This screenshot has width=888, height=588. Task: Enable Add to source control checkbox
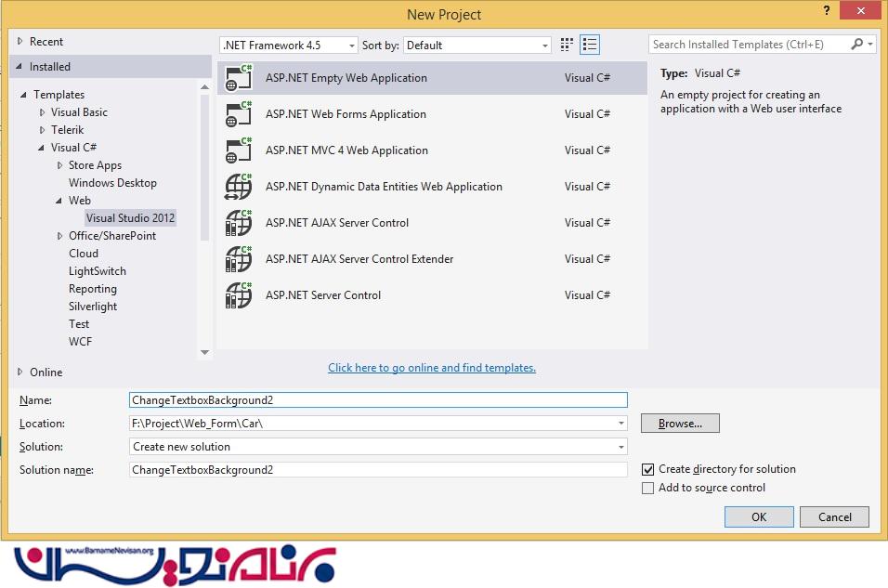(648, 489)
